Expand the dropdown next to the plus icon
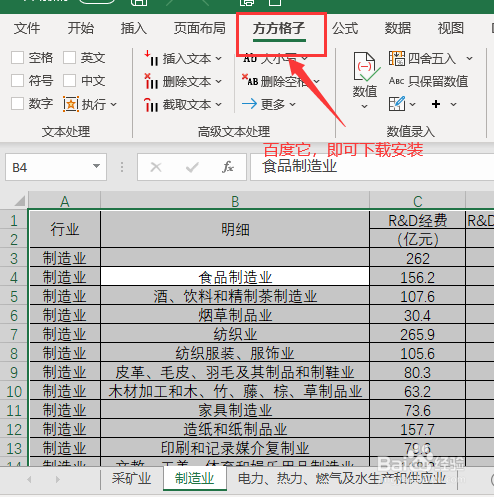This screenshot has height=497, width=494. [453, 104]
